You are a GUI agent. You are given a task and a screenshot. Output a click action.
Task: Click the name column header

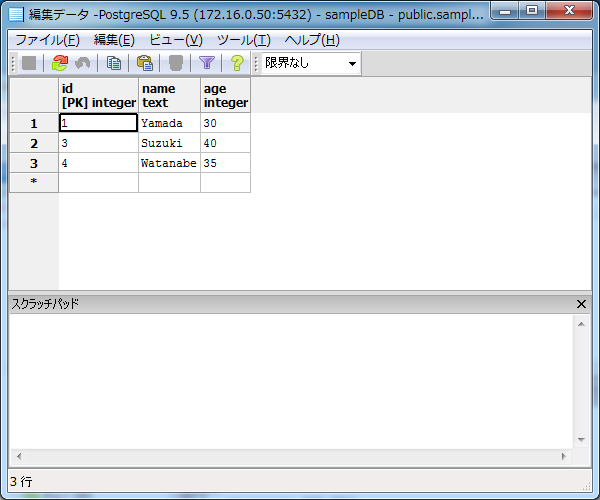click(x=169, y=95)
